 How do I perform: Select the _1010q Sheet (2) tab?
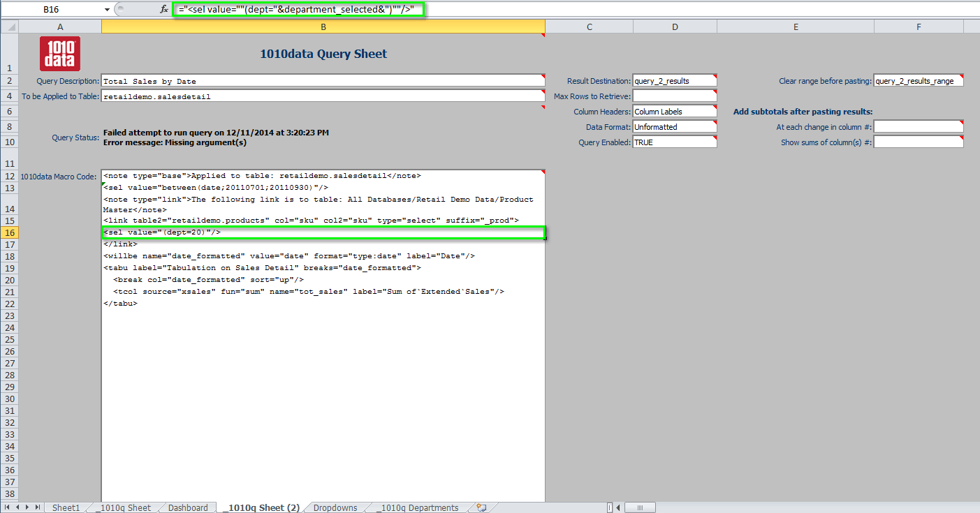coord(261,507)
